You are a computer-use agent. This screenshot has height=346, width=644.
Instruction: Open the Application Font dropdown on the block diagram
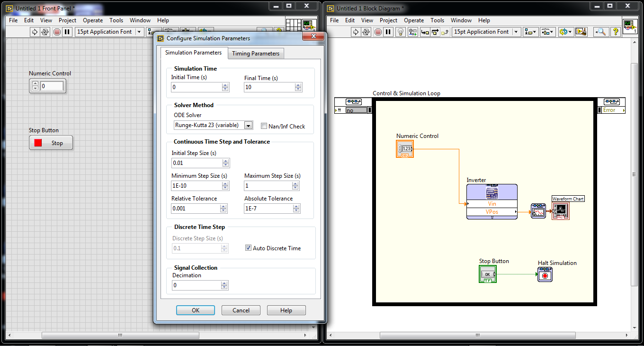[x=517, y=32]
